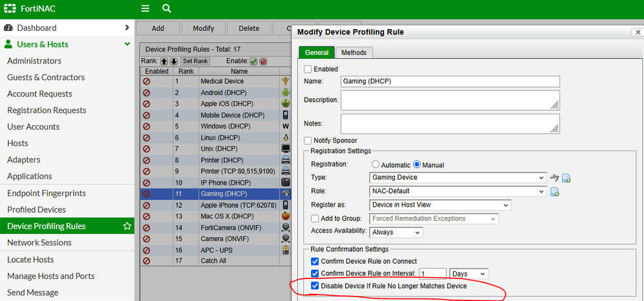Click Medical Device caduceus icon
The height and width of the screenshot is (301, 644).
285,81
